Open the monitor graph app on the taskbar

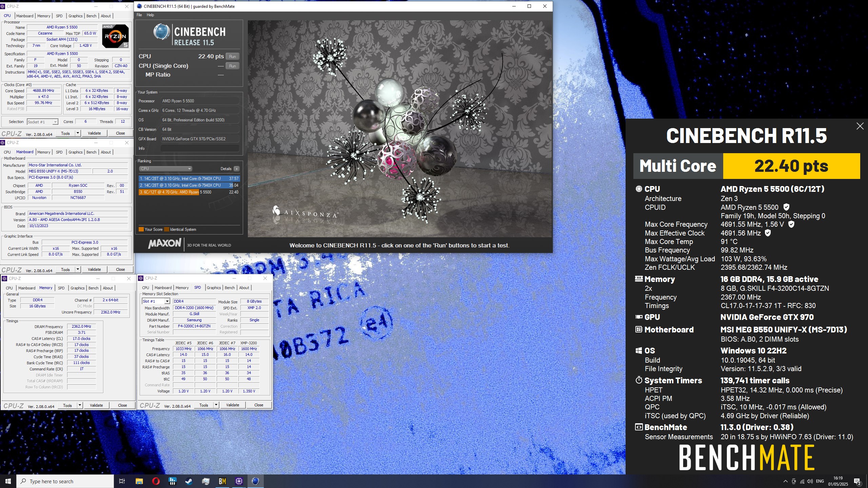pyautogui.click(x=205, y=481)
